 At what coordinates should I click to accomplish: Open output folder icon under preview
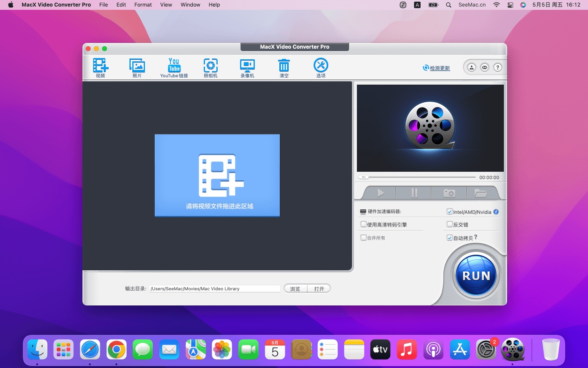pyautogui.click(x=480, y=193)
